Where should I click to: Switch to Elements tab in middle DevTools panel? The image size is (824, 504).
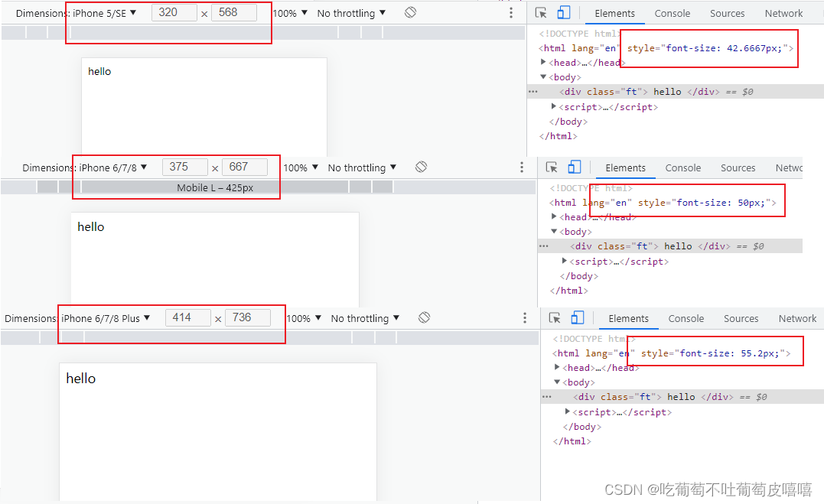click(625, 168)
